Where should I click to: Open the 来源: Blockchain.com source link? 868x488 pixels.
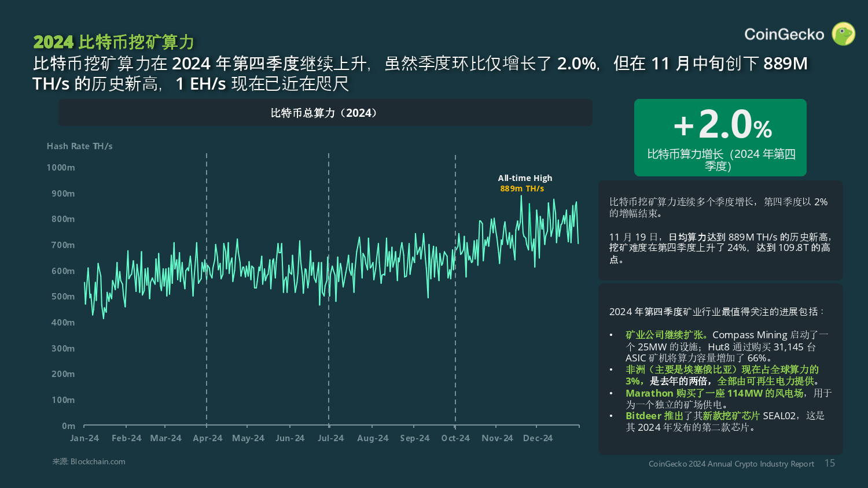point(89,461)
